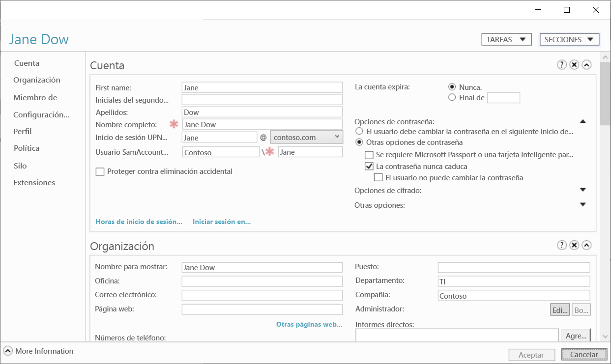Open the SECCIONES menu

tap(569, 39)
